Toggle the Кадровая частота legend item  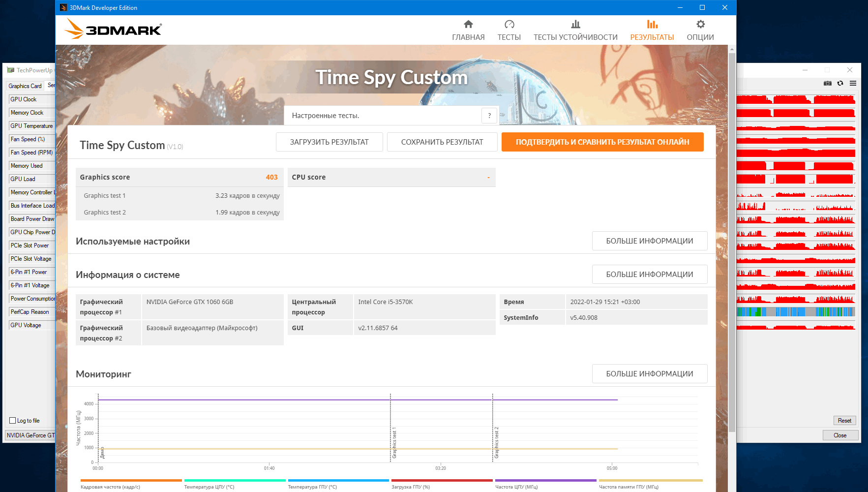click(x=131, y=484)
